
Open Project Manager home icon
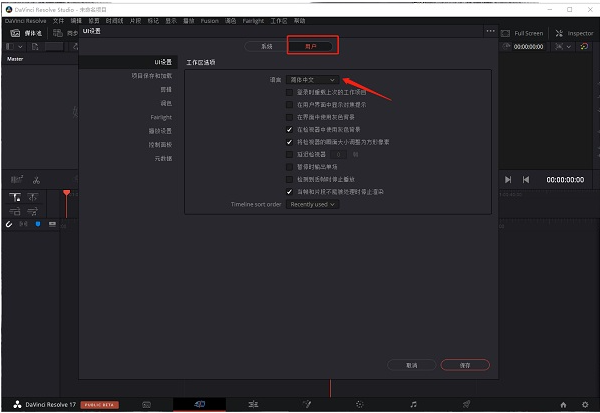coord(563,405)
